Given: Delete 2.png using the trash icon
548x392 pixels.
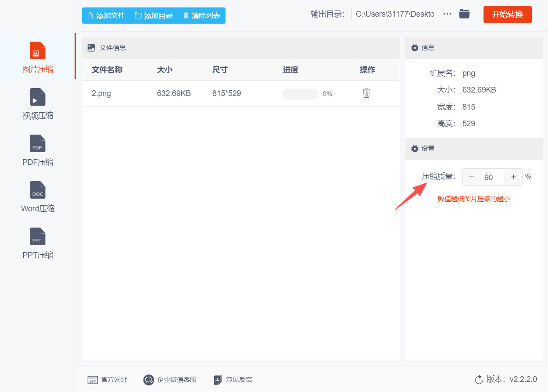Looking at the screenshot, I should click(x=366, y=93).
